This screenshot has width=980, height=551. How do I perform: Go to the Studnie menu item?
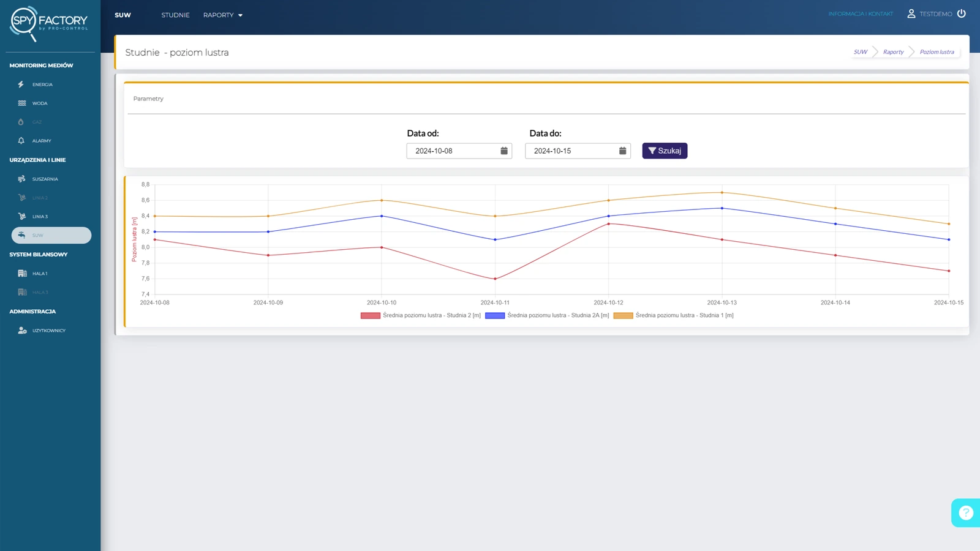(175, 15)
